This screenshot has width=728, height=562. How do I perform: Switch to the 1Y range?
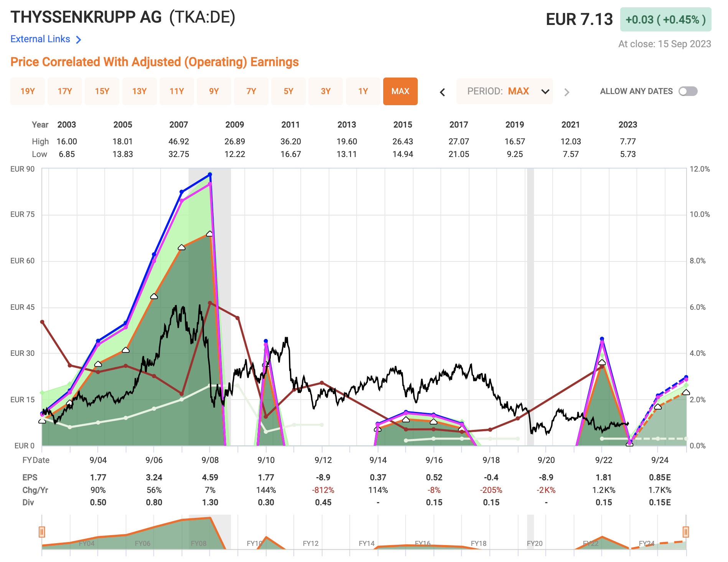(x=363, y=91)
